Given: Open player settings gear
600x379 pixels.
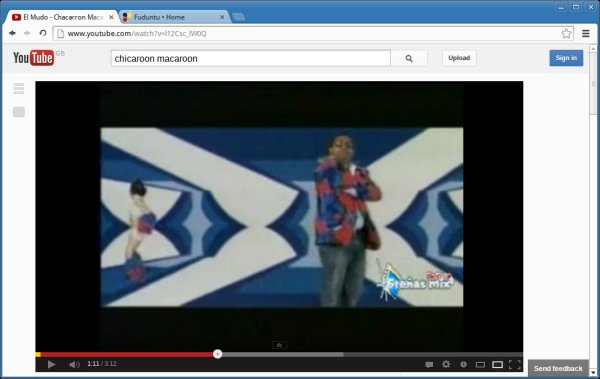Looking at the screenshot, I should pos(446,364).
